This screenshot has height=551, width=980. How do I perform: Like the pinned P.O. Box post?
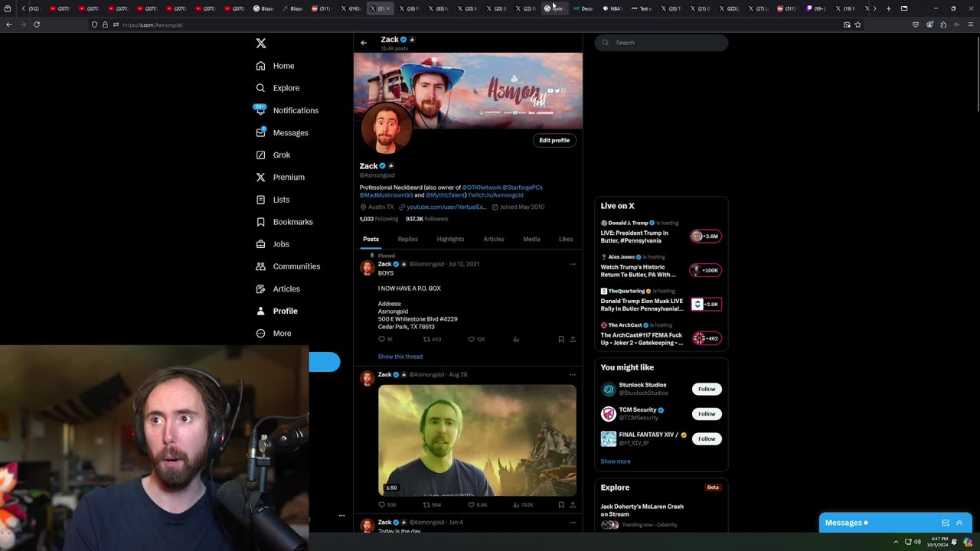click(x=476, y=339)
